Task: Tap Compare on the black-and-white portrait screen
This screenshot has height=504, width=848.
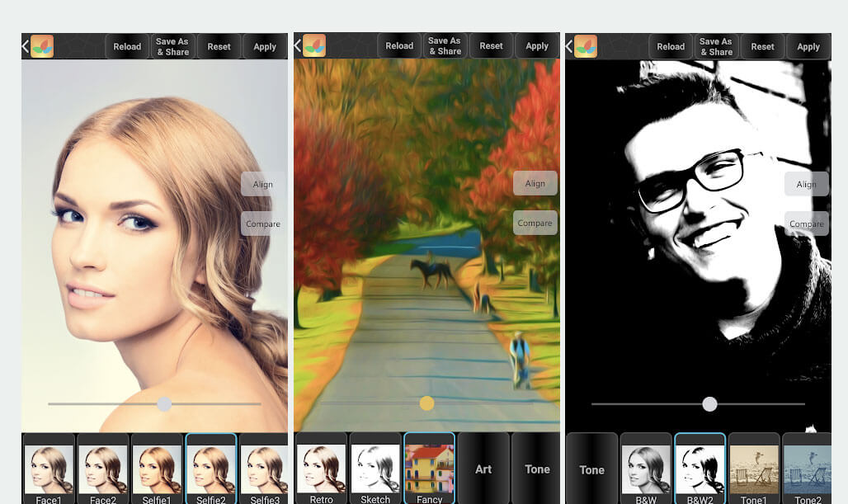Action: point(807,224)
